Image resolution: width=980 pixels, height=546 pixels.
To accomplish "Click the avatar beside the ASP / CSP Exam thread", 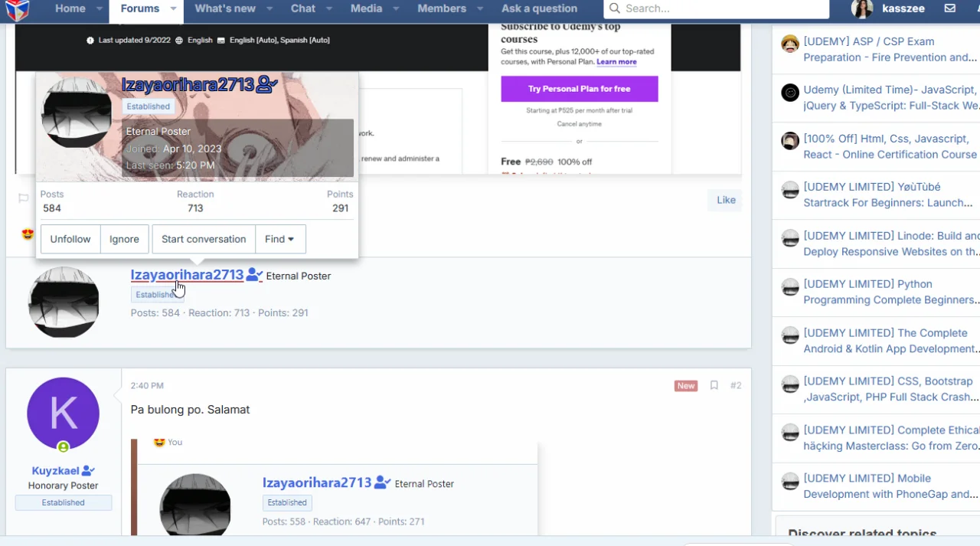I will point(790,44).
